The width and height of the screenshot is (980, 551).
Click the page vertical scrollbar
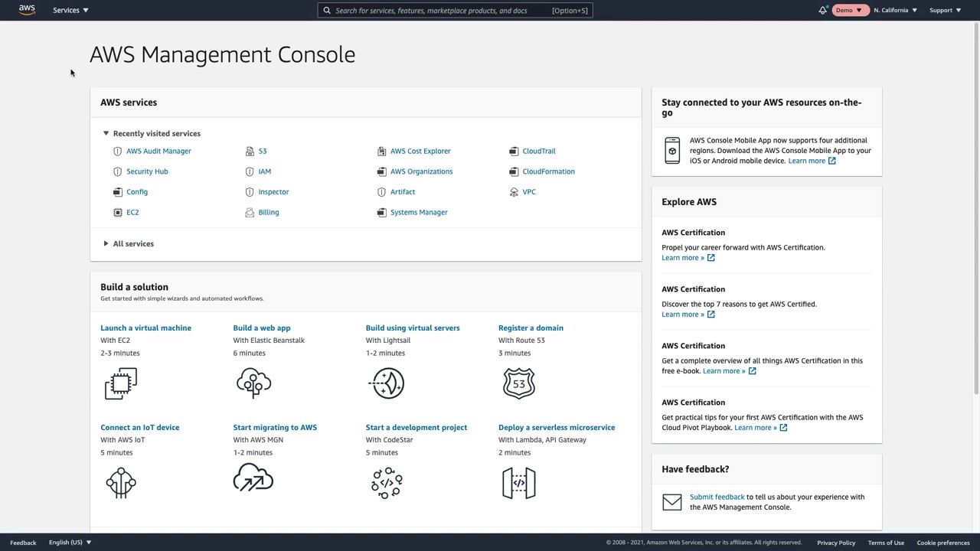tap(976, 208)
